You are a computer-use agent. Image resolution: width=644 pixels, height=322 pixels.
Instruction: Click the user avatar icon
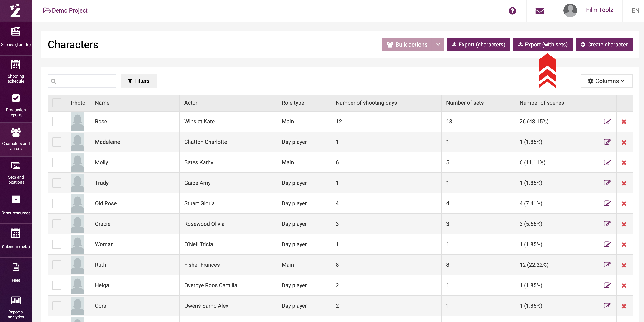[570, 10]
